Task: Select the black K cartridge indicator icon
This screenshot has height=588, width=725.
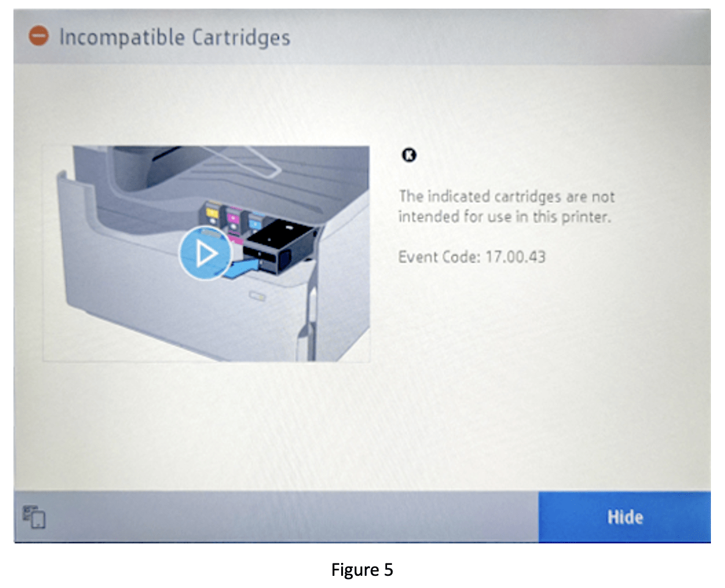Action: pos(409,155)
